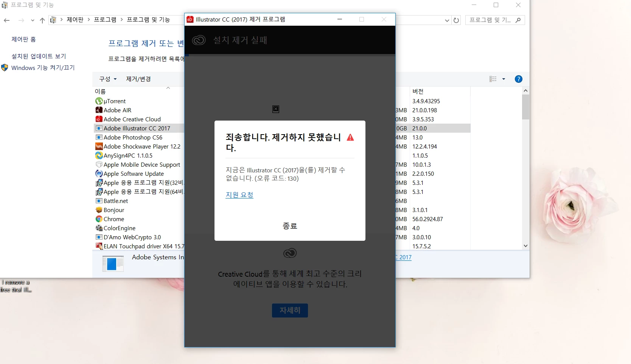This screenshot has height=364, width=631.
Task: Click the Apple 응용 프로그램 지원(32비트) icon
Action: (99, 183)
